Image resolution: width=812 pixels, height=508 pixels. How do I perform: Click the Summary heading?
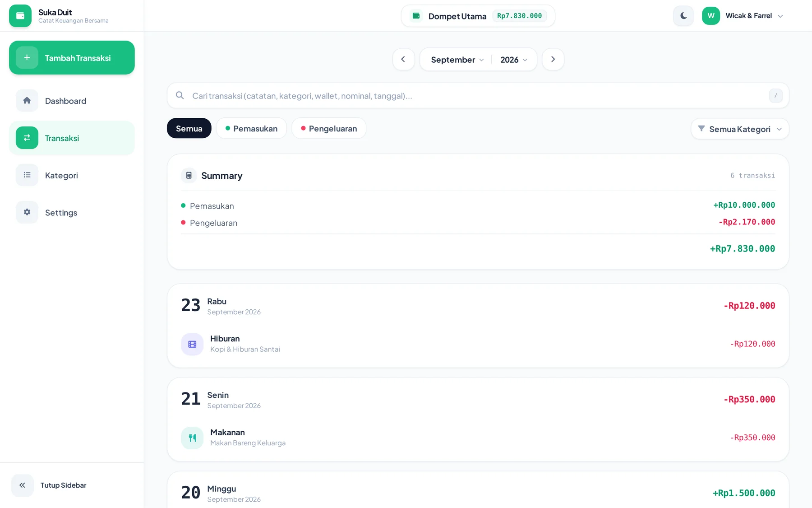pos(221,176)
